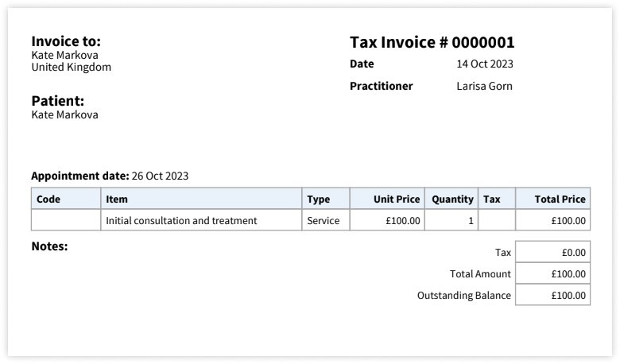The image size is (620, 364).
Task: Click the Service type cell
Action: tap(323, 220)
